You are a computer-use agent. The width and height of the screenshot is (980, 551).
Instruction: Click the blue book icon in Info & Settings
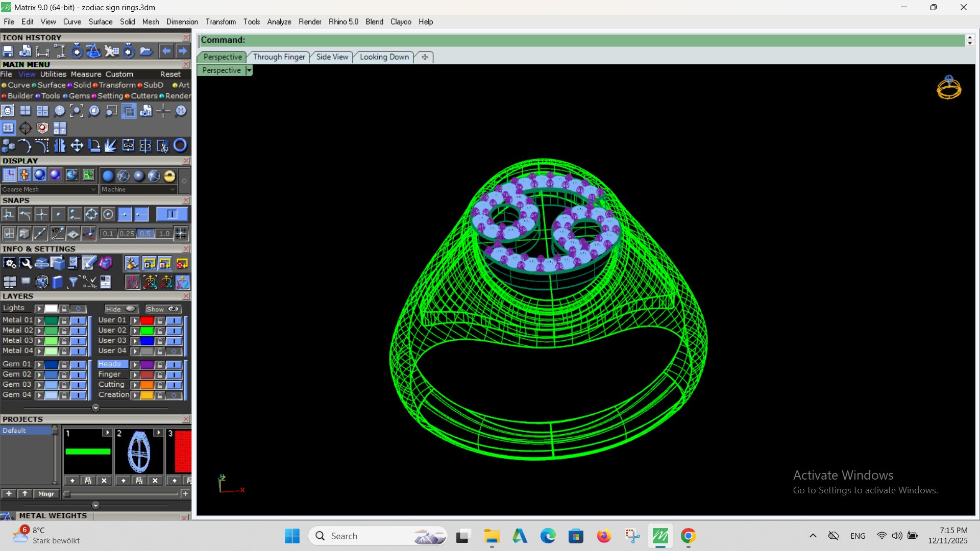pyautogui.click(x=58, y=282)
